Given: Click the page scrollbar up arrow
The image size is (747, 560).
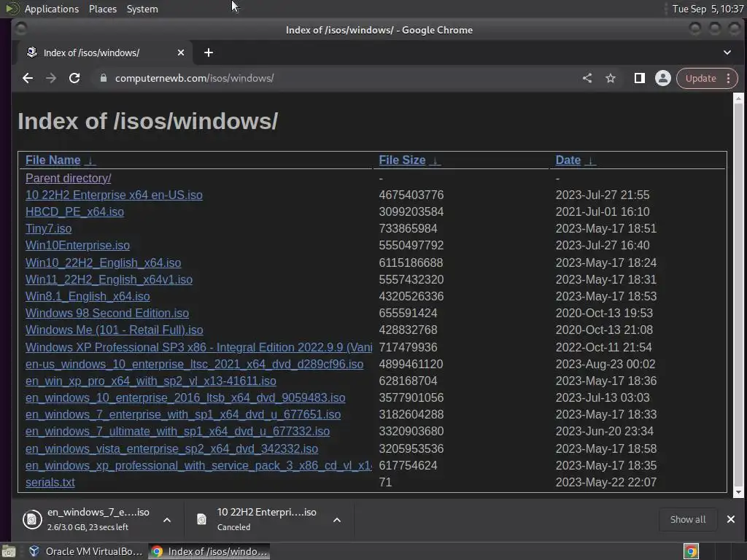Looking at the screenshot, I should click(x=738, y=98).
